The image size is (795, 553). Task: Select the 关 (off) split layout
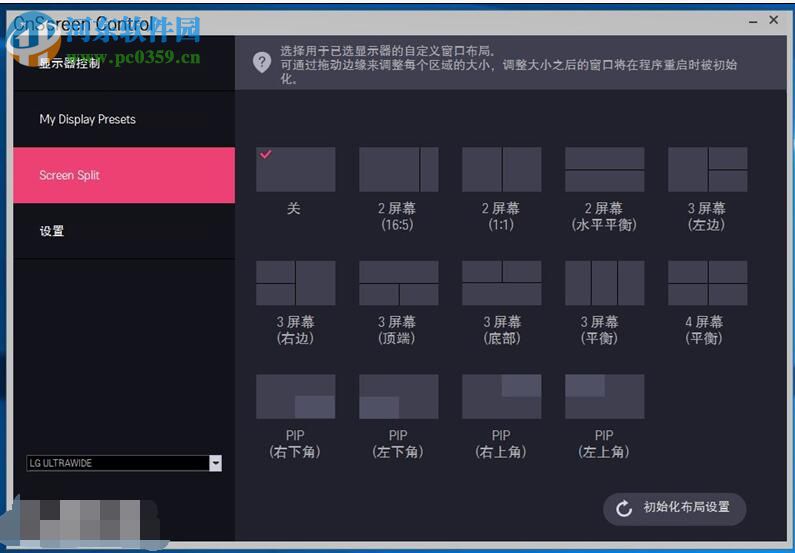[296, 169]
